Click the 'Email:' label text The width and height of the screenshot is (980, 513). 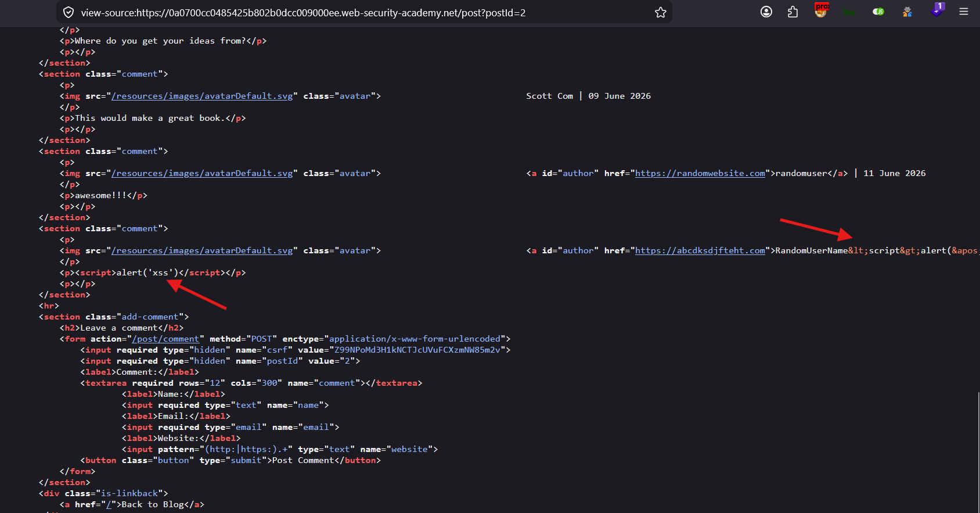174,416
